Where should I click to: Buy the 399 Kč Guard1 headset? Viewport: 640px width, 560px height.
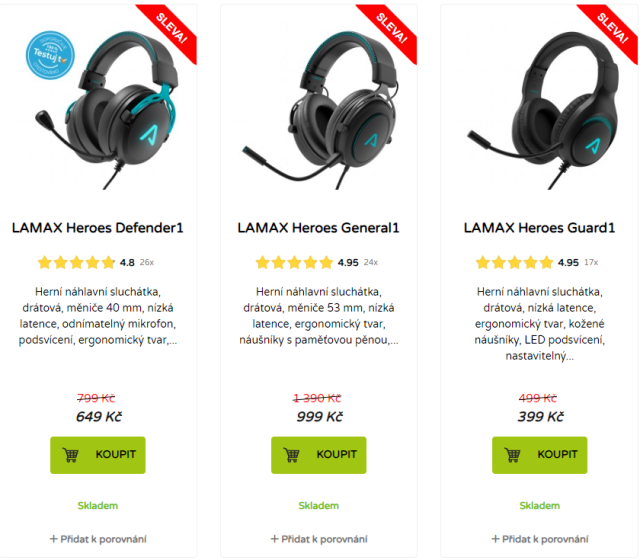click(540, 455)
